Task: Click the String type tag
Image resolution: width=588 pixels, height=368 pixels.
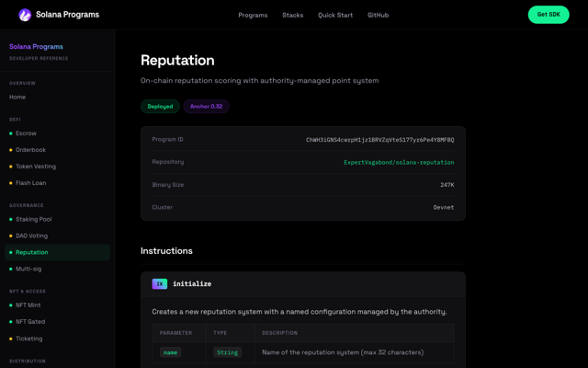Action: (227, 352)
